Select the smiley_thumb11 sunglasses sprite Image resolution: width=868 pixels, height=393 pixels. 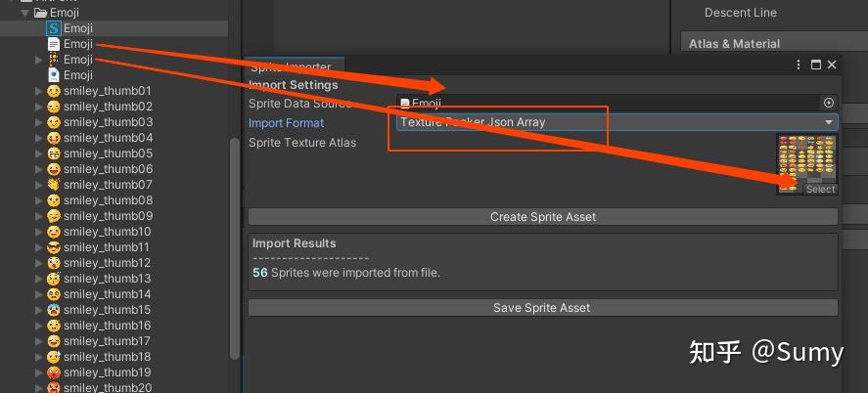(54, 247)
